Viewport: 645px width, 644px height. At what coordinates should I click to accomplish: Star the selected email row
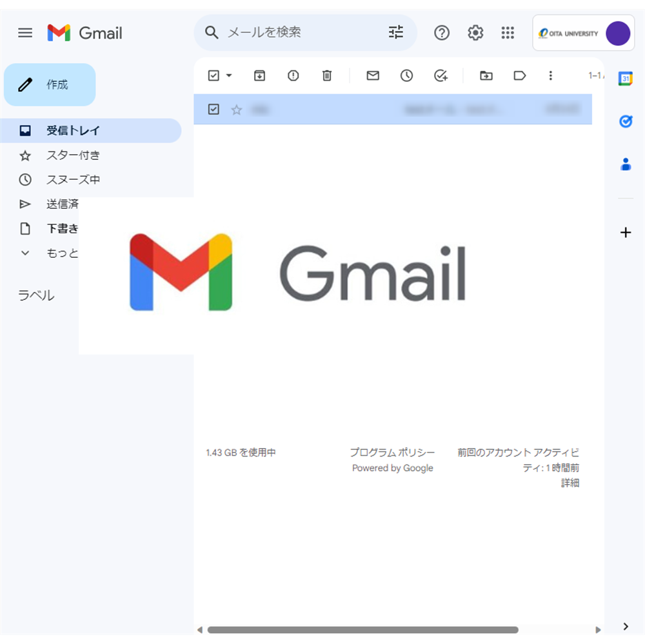tap(237, 110)
